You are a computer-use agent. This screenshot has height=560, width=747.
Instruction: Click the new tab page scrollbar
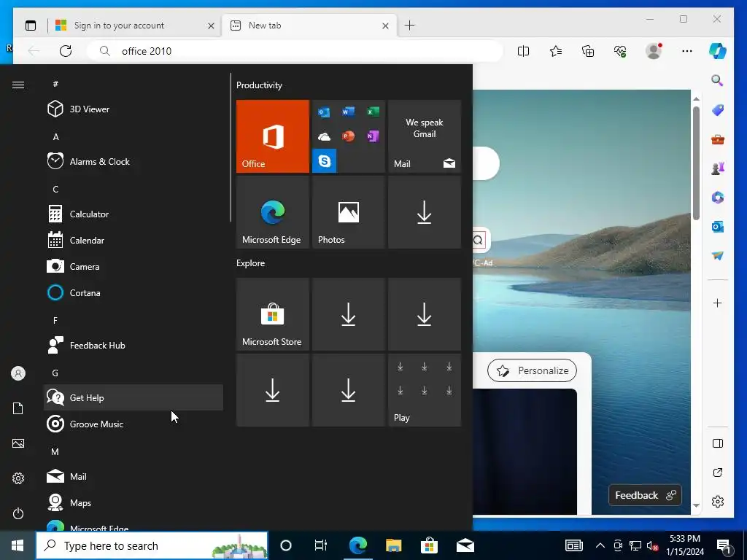coord(696,163)
